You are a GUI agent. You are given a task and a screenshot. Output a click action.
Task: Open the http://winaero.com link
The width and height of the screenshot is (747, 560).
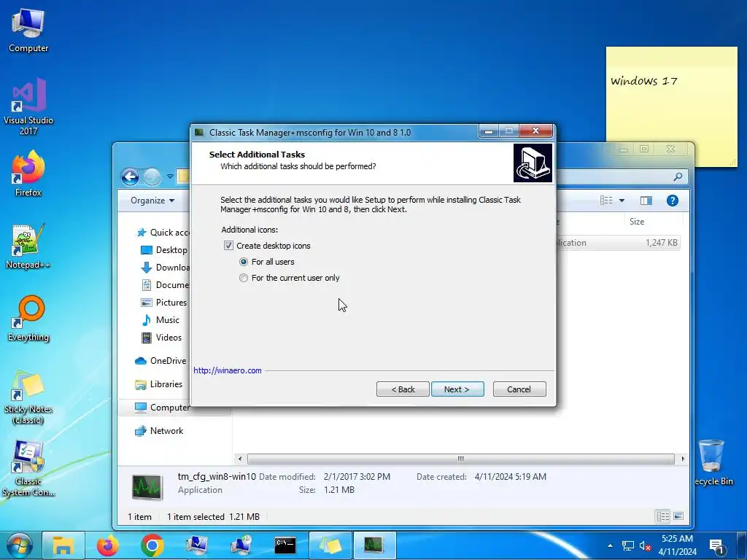tap(228, 370)
